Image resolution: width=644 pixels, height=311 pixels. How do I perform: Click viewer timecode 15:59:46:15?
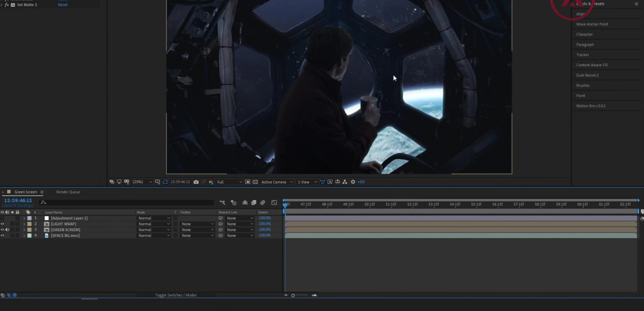point(180,182)
